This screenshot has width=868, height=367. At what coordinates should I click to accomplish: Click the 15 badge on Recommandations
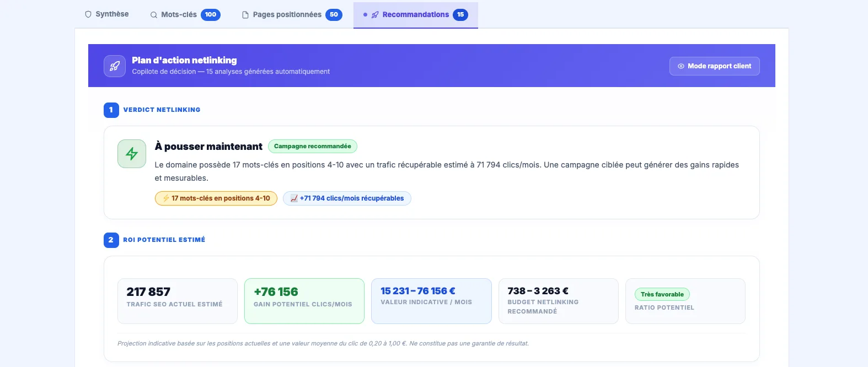(x=460, y=15)
